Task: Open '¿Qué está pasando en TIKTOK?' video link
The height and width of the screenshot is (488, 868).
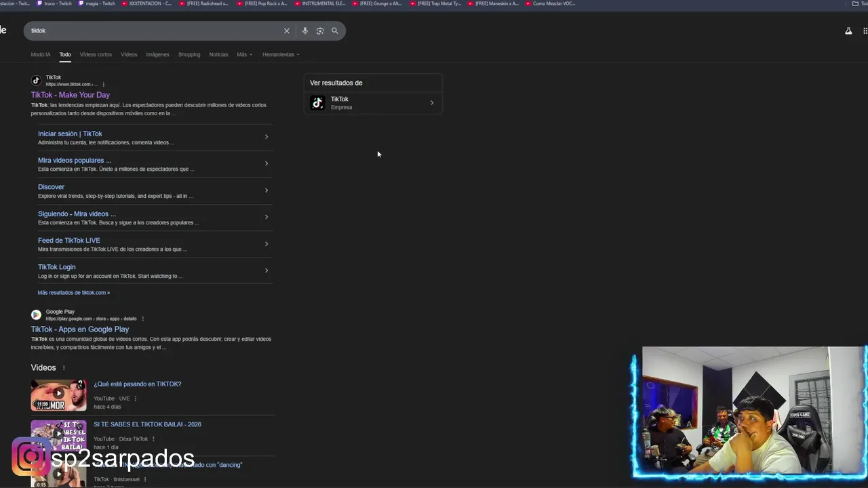Action: click(138, 384)
